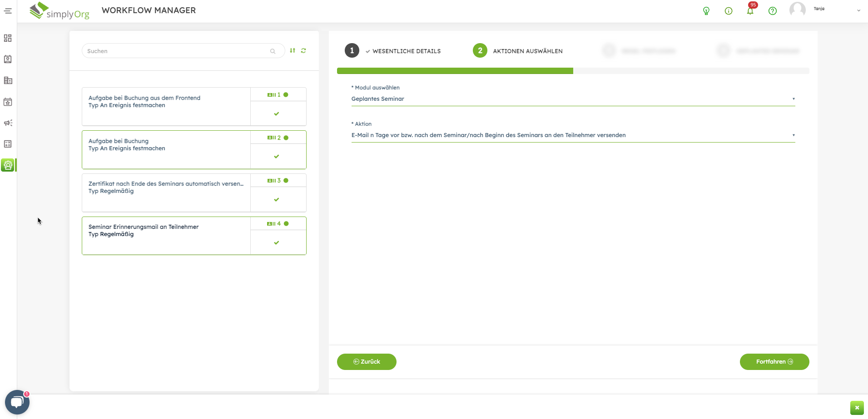Click the sort arrows icon beside search

pos(293,51)
